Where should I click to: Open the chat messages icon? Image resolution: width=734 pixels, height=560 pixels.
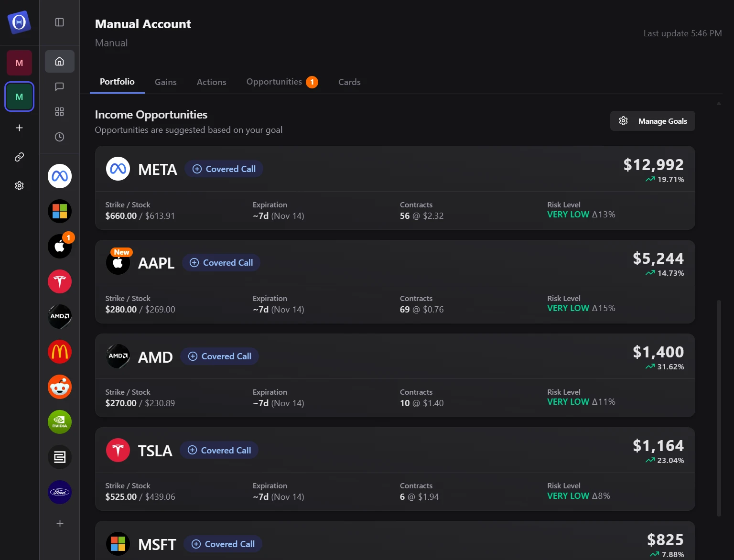[59, 86]
